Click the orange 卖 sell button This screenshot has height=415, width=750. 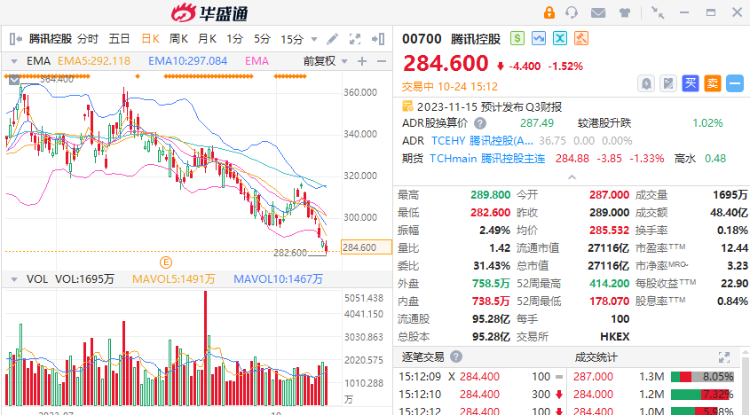pyautogui.click(x=712, y=84)
